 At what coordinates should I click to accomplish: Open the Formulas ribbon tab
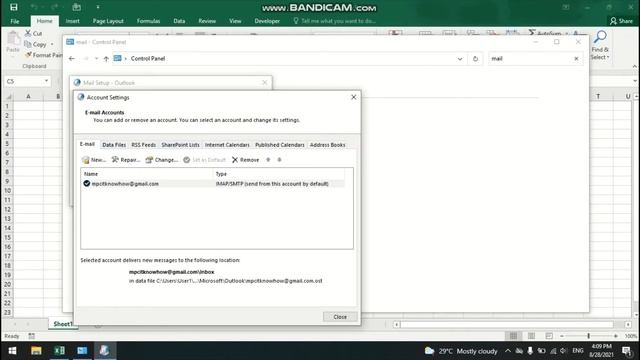click(148, 21)
